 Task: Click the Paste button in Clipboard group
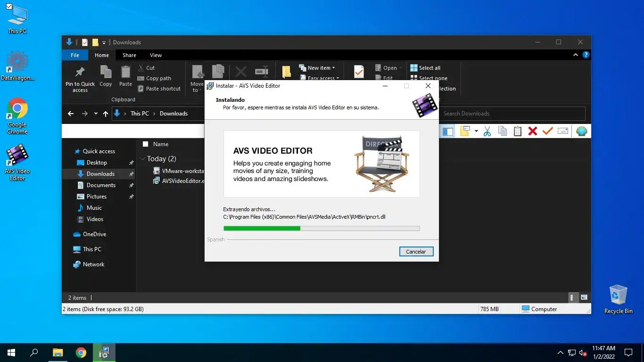tap(125, 76)
